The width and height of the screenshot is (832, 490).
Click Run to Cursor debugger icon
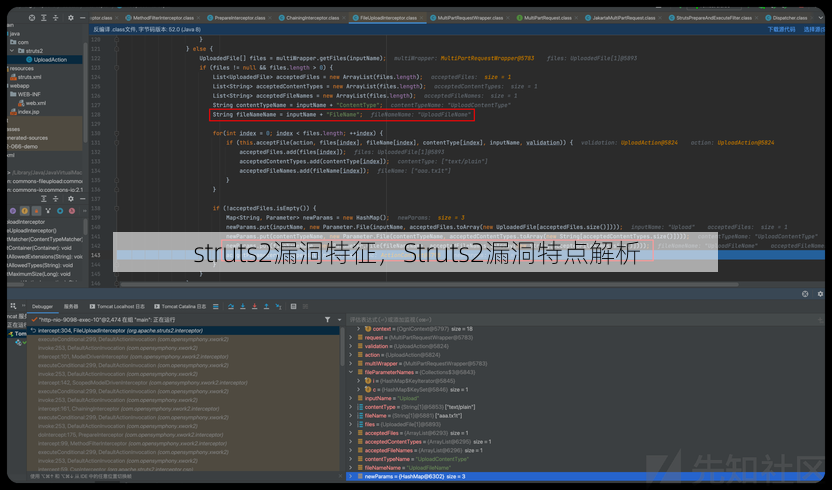point(278,306)
